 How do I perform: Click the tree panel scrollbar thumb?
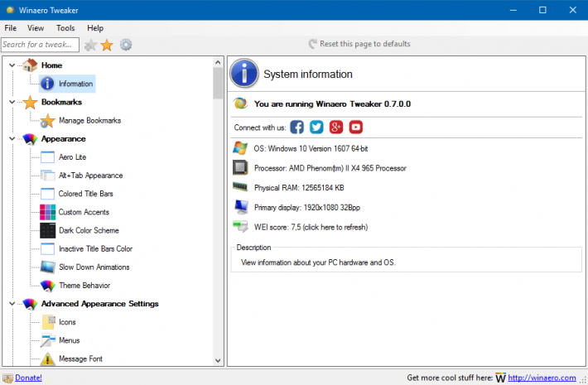tap(218, 84)
